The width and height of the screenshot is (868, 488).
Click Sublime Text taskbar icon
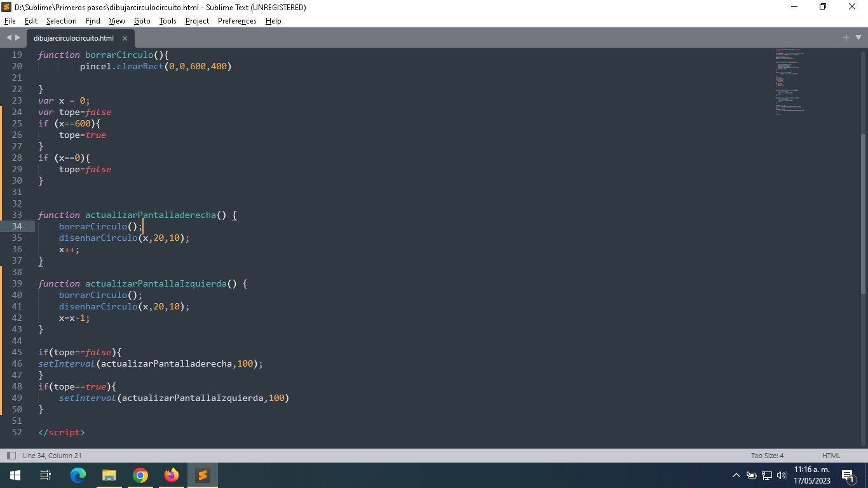203,475
